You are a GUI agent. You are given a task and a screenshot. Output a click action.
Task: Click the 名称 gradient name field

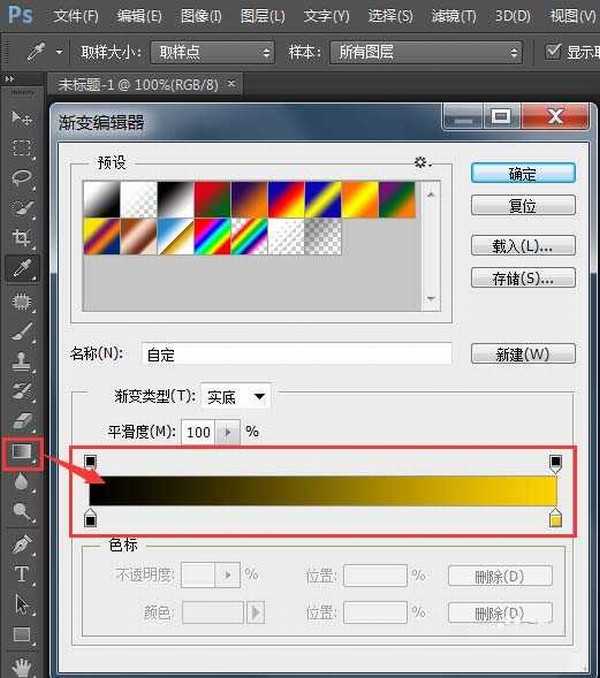click(296, 354)
